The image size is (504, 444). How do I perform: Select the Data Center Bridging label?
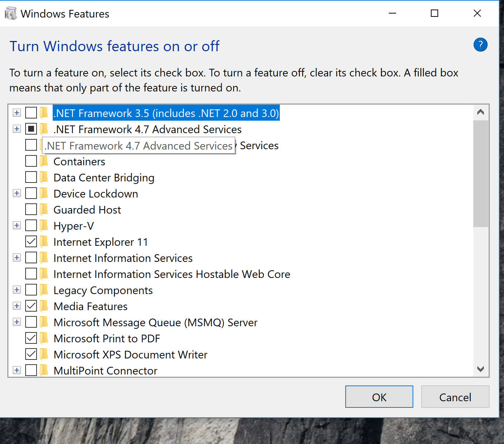click(104, 178)
